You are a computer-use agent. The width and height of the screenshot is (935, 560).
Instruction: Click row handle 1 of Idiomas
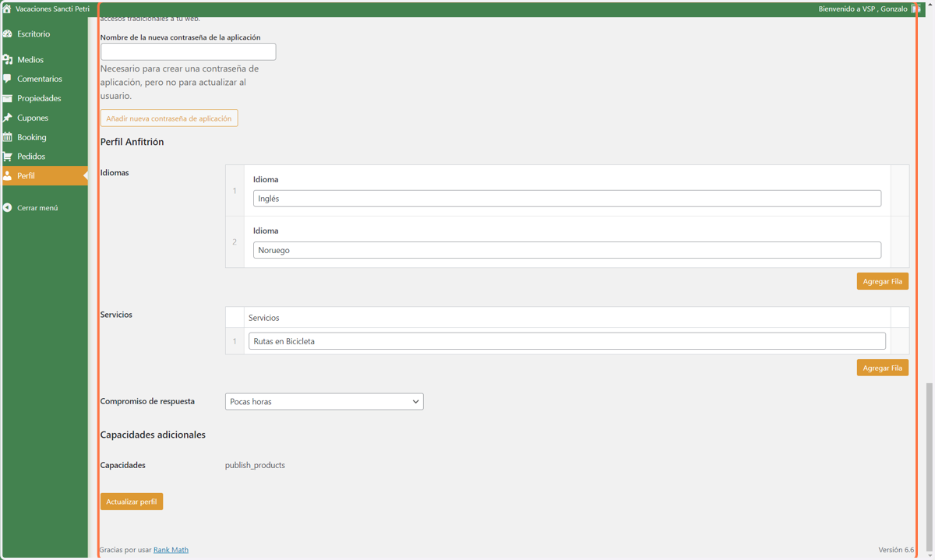click(235, 191)
